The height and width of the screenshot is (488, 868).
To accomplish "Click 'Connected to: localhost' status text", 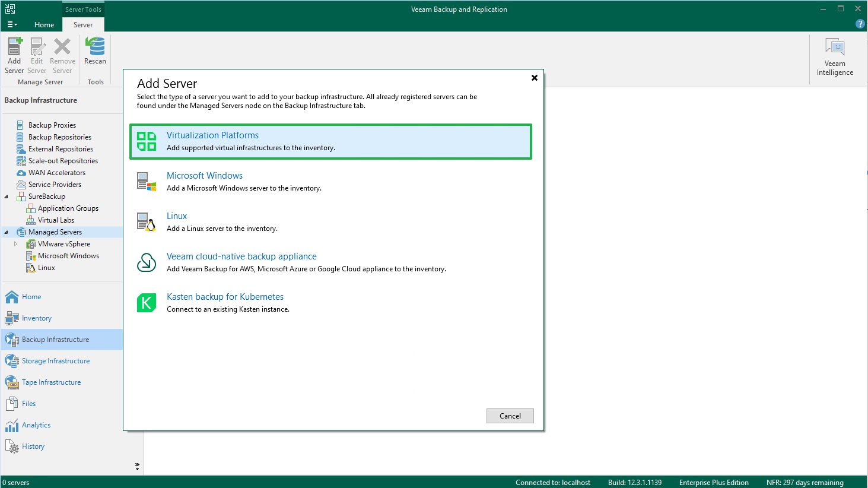I will click(x=553, y=483).
